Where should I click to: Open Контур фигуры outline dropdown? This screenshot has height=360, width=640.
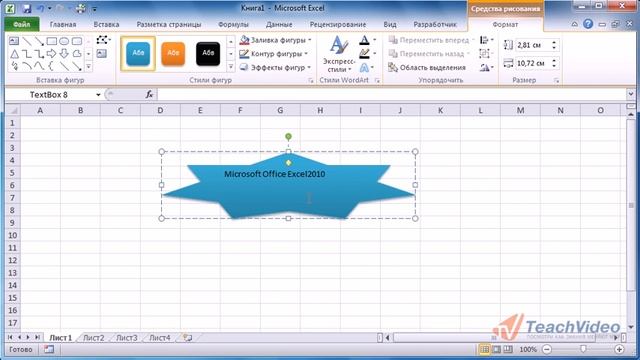pos(273,53)
